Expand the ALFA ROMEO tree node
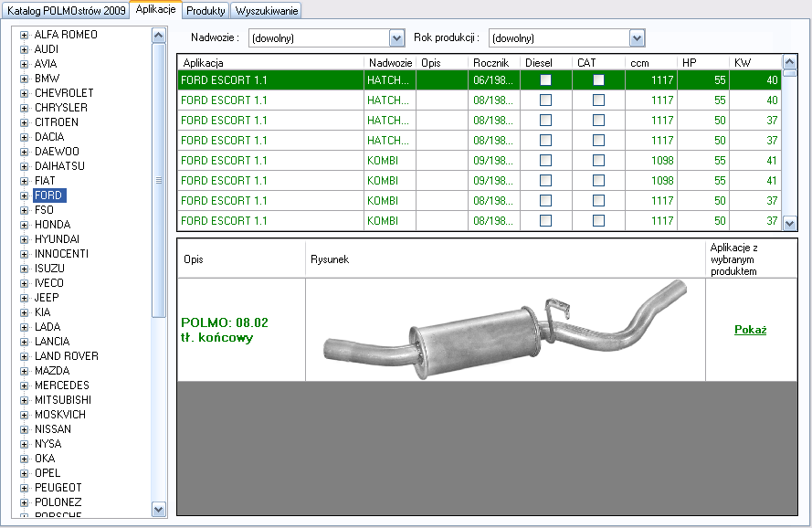The image size is (812, 528). 24,35
